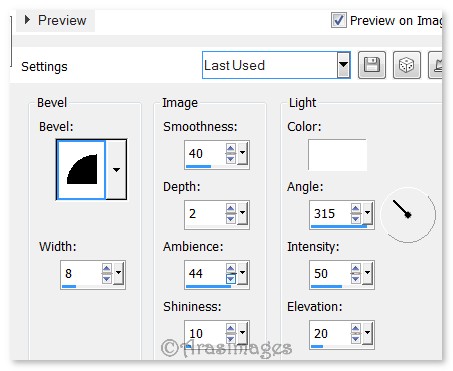453x371 pixels.
Task: Select the bevel shape thumbnail preview
Action: [82, 170]
